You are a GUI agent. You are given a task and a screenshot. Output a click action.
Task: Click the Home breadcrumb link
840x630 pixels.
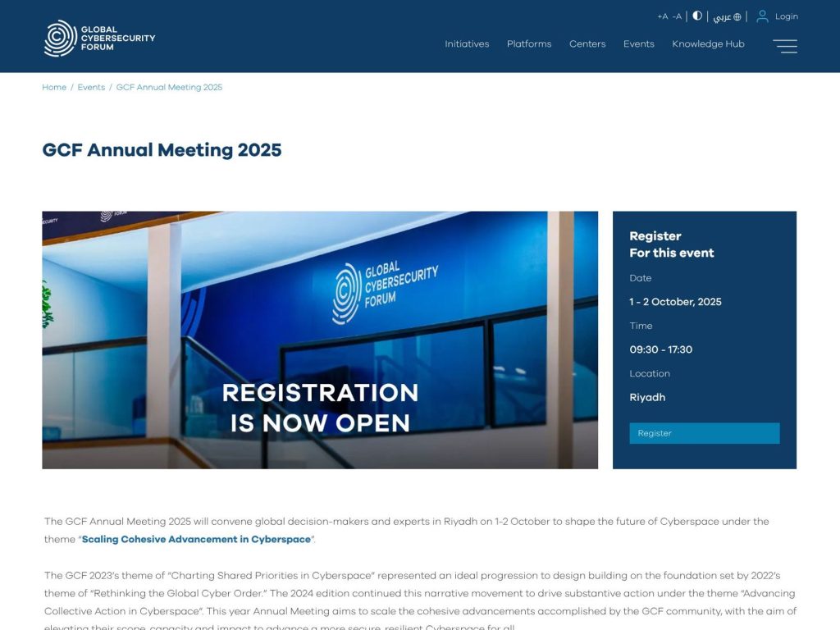pyautogui.click(x=54, y=87)
